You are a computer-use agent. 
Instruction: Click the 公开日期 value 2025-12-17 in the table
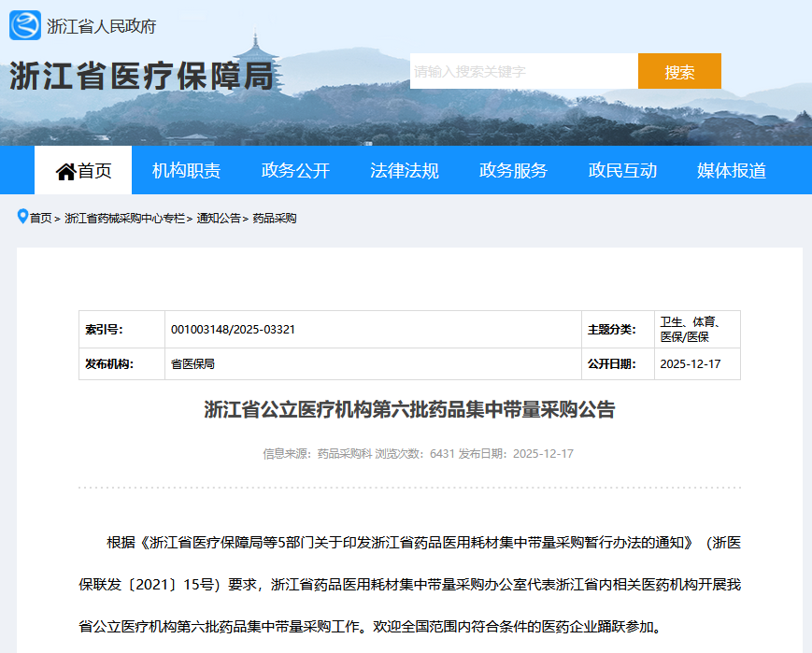[x=691, y=364]
